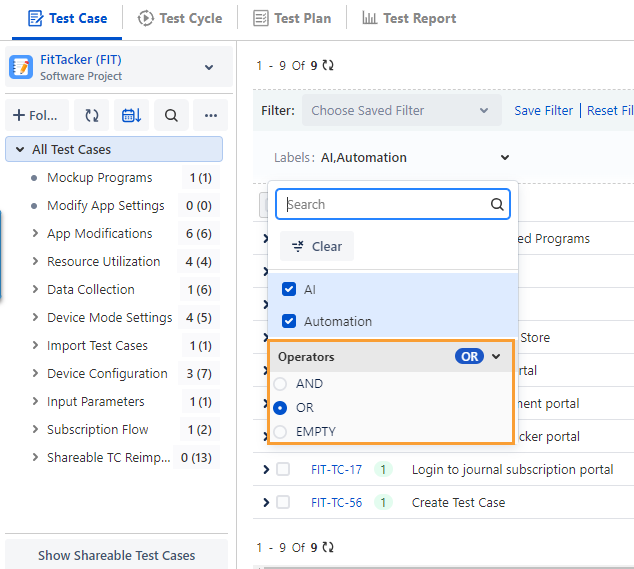Click refresh icon beside bottom 1 - 9 Of 9
This screenshot has width=634, height=569.
328,547
